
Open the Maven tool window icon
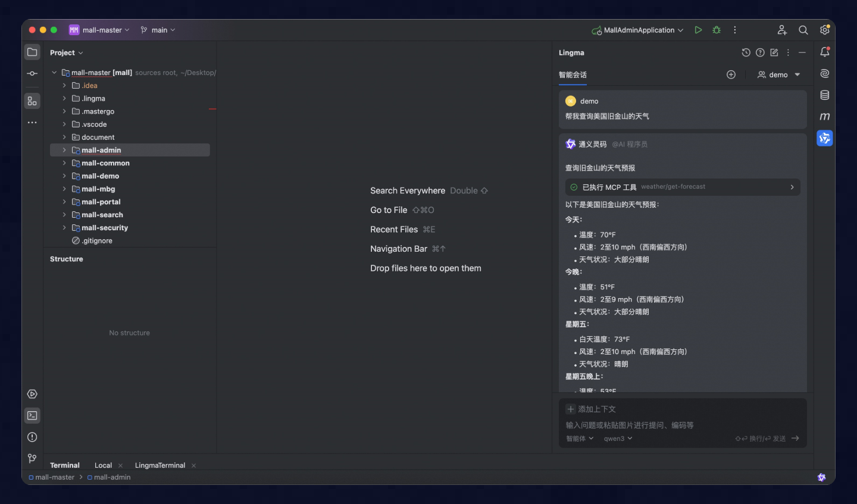point(825,117)
